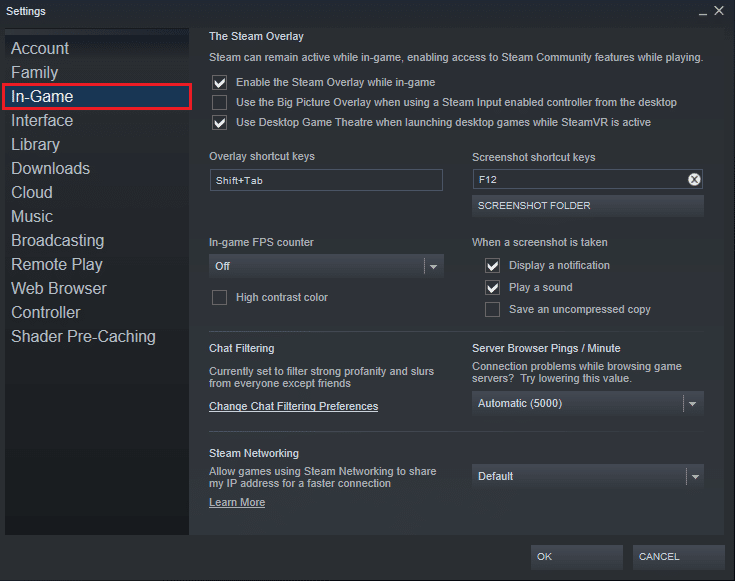Click the SCREENSHOT FOLDER button
This screenshot has width=735, height=581.
[588, 206]
